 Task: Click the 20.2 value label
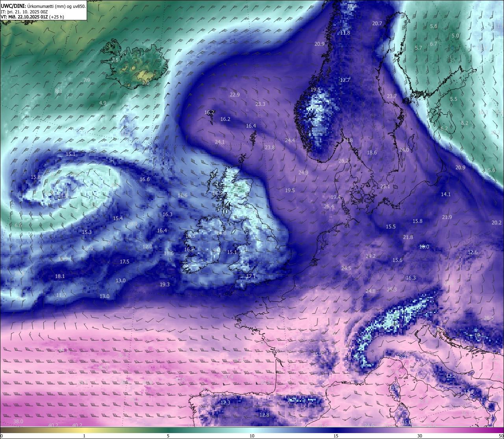tap(497, 223)
